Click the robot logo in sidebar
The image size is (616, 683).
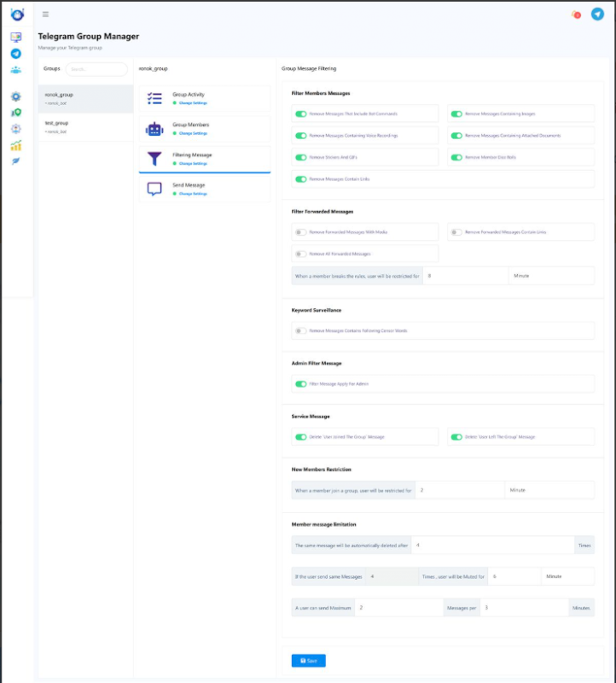(x=17, y=15)
